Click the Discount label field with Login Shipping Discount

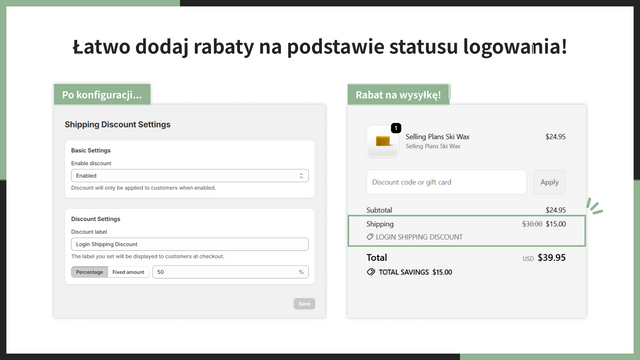pyautogui.click(x=190, y=244)
